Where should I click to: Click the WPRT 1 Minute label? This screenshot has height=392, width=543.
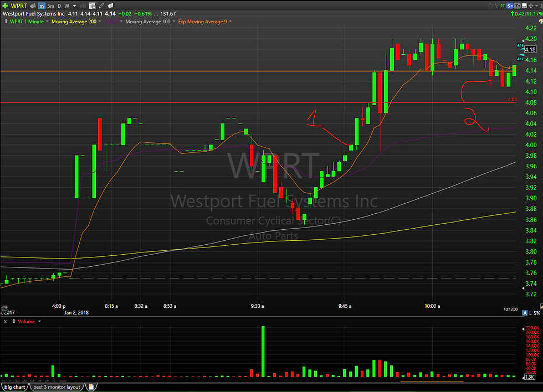pos(27,22)
